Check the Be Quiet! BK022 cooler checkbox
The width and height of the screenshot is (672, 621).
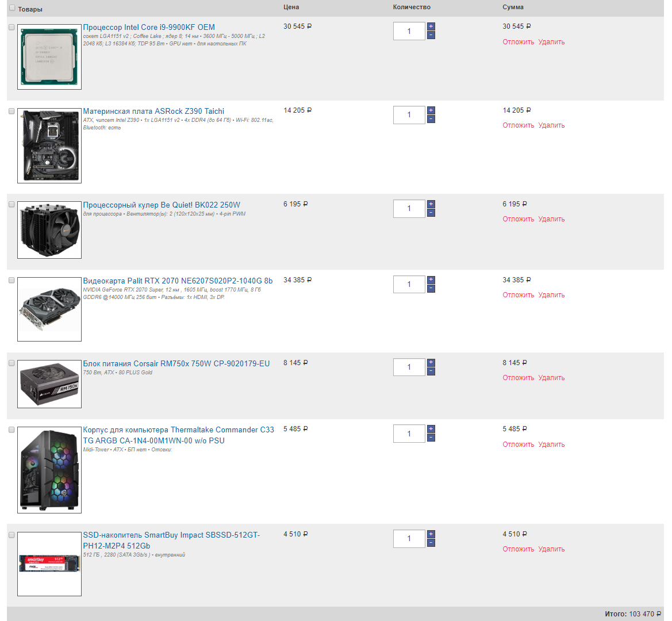[11, 205]
